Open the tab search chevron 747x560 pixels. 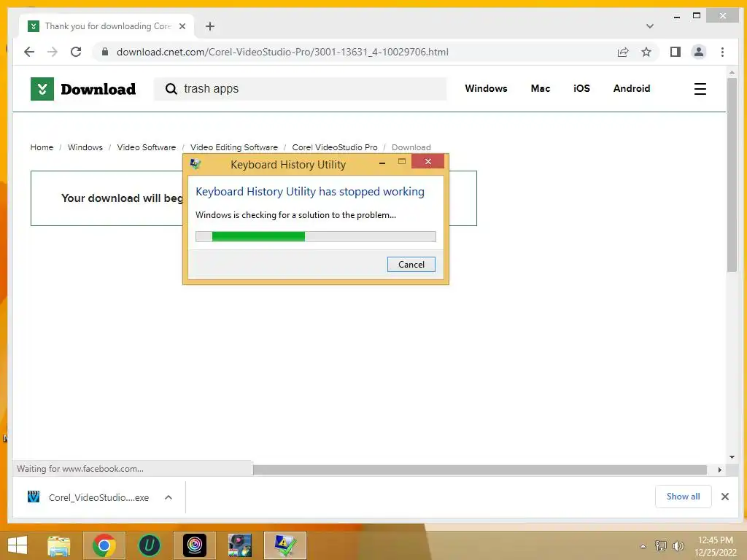650,26
